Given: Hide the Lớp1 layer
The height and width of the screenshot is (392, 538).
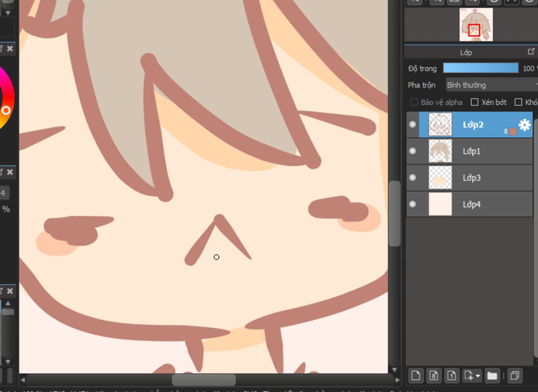Looking at the screenshot, I should point(412,151).
